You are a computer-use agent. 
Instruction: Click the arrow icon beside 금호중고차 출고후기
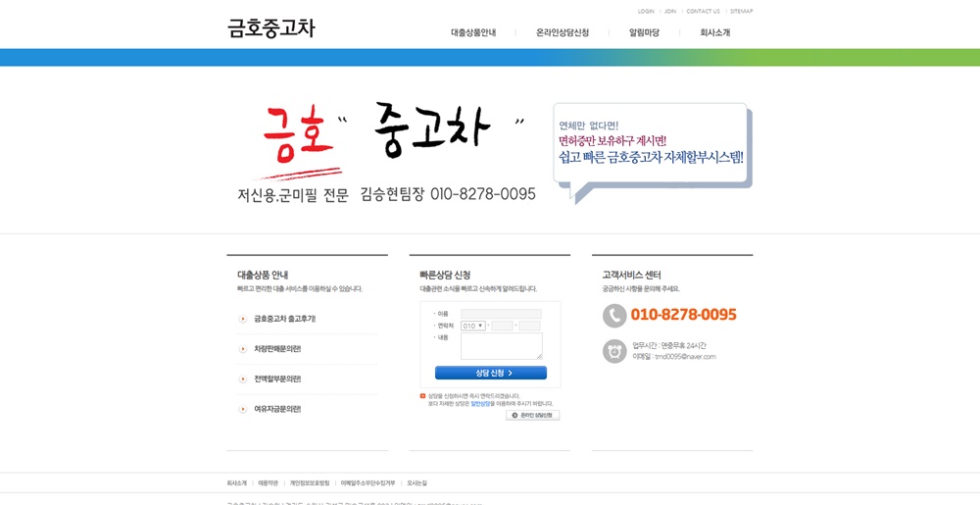(x=242, y=319)
